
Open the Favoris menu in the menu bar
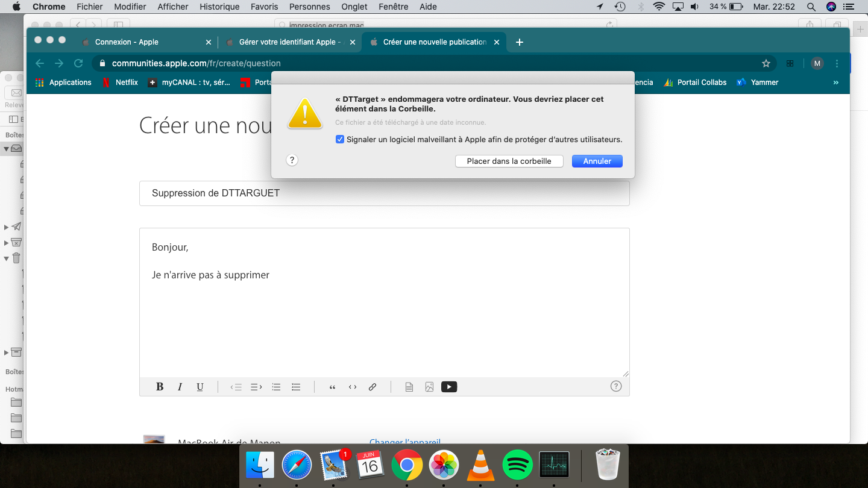pyautogui.click(x=265, y=7)
